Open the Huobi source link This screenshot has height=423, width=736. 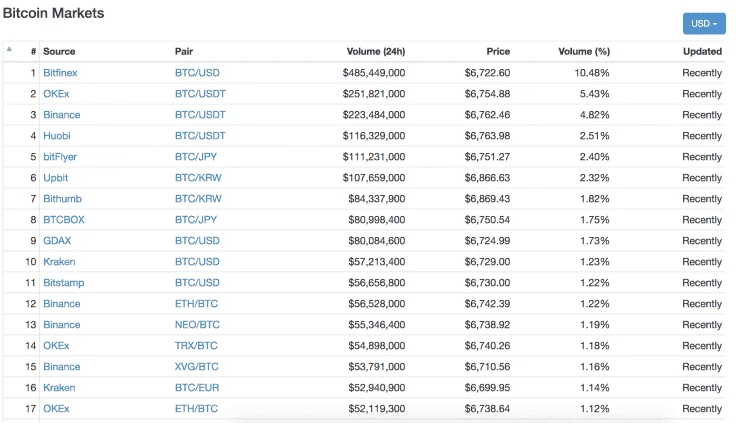[57, 136]
